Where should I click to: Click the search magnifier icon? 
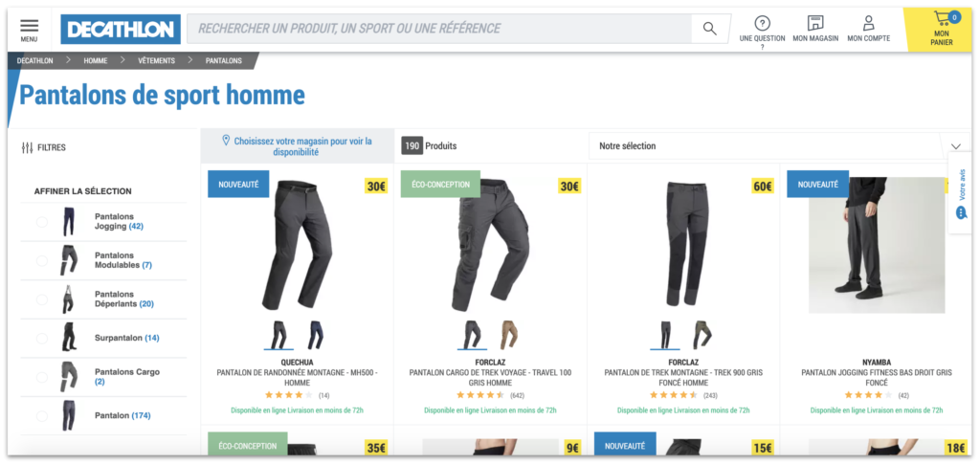(x=709, y=29)
